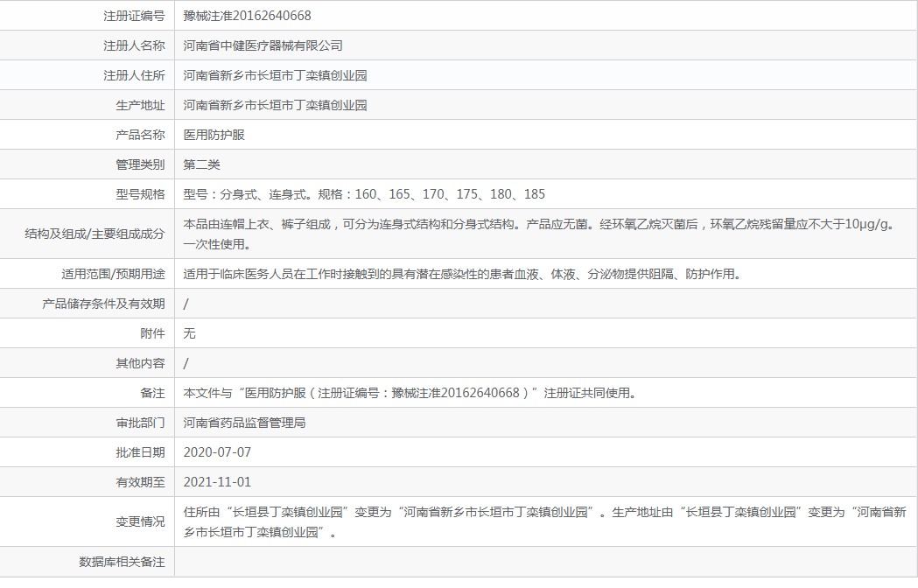The image size is (918, 588).
Task: Select registration number 豫械注准20162640668 value
Action: (247, 16)
